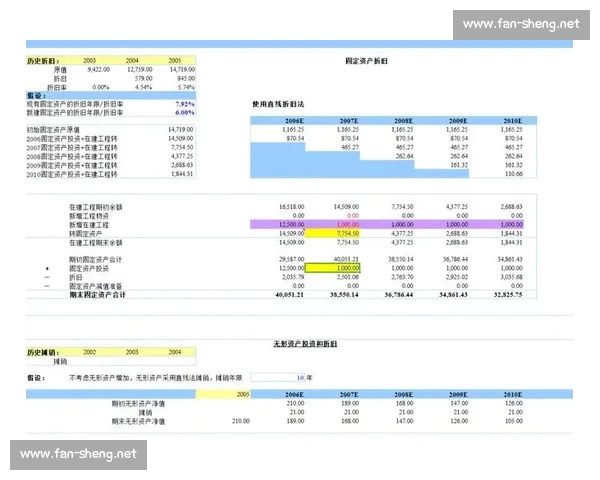Click the 2,035.79 depreciation cell
600x480 pixels.
pos(293,277)
